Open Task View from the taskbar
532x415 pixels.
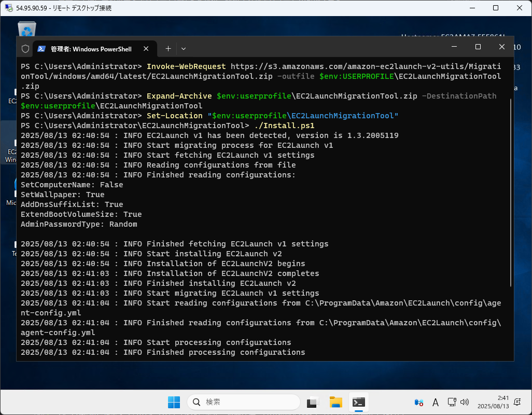[x=313, y=402]
